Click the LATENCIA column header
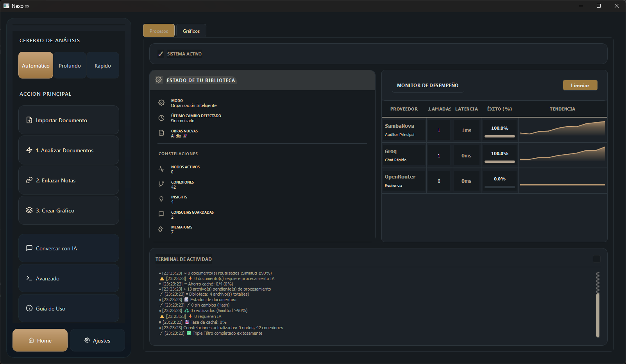Screen dimensions: 626x364 coord(466,109)
